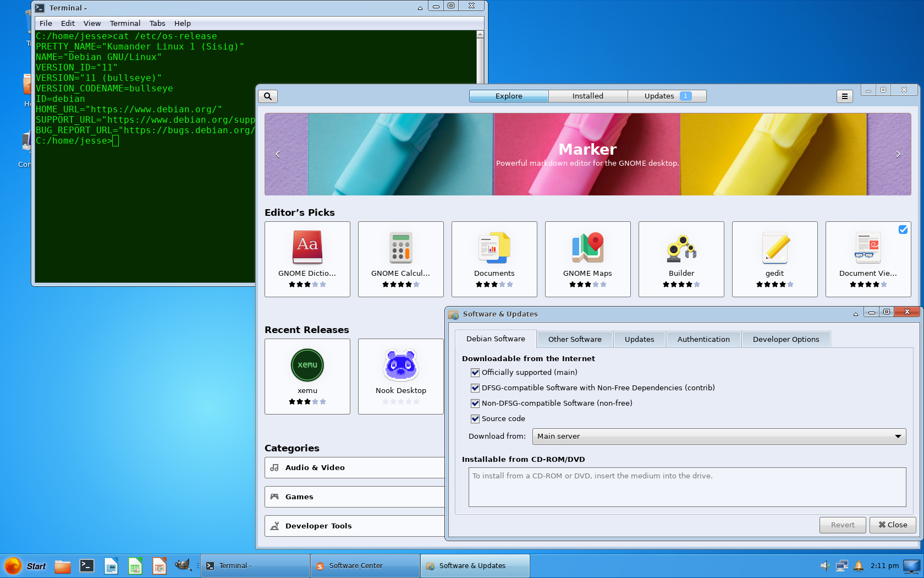Toggle Officially supported (main) checkbox
Screen dimensions: 924x578
475,373
